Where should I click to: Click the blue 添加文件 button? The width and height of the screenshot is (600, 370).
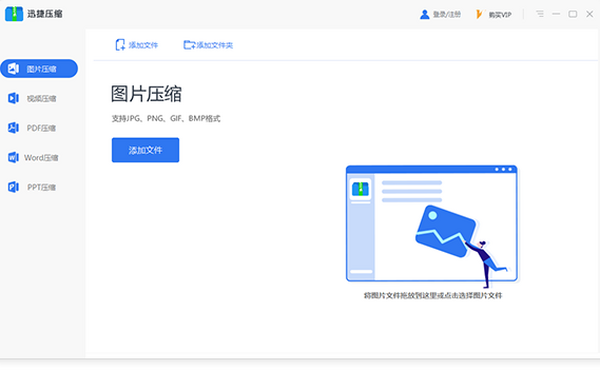[x=145, y=150]
